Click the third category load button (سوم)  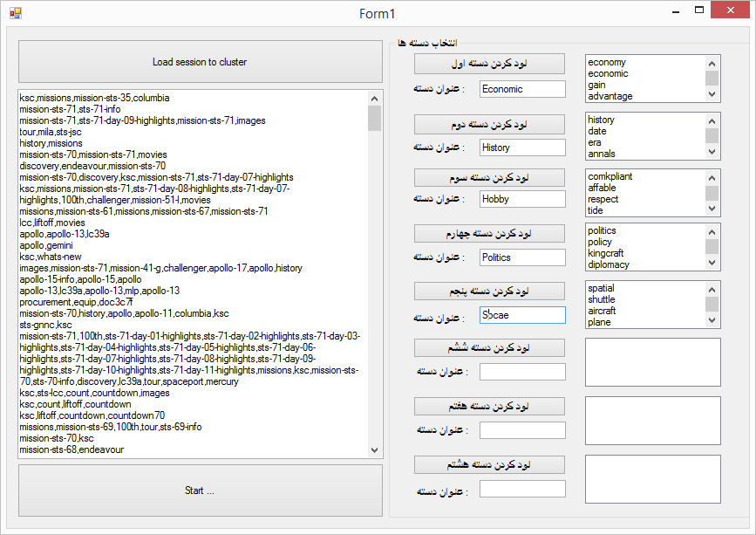(489, 177)
